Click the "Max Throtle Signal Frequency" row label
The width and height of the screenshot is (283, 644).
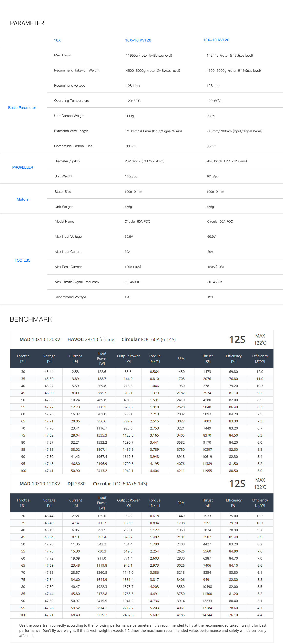pos(77,282)
